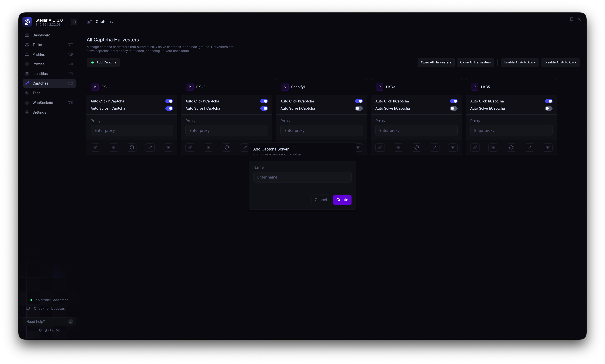Click the Stellar AIO logo
Screen dimensions: 605x364
click(27, 22)
